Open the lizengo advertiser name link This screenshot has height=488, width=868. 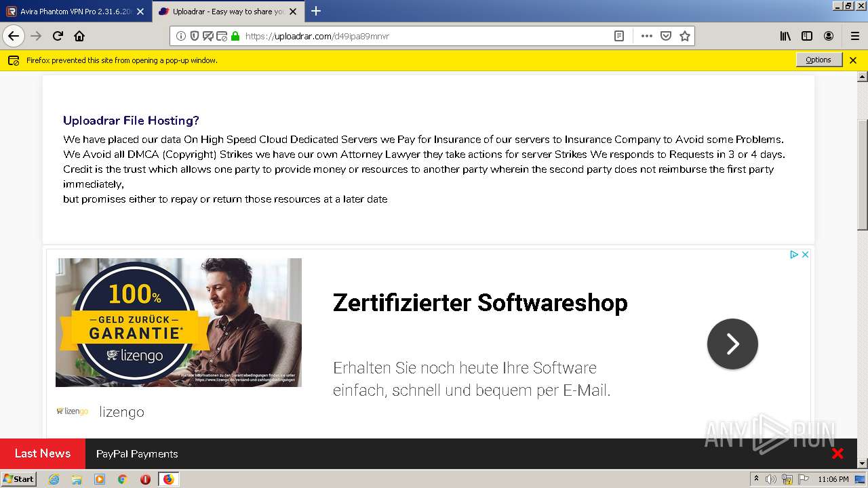[x=121, y=412]
